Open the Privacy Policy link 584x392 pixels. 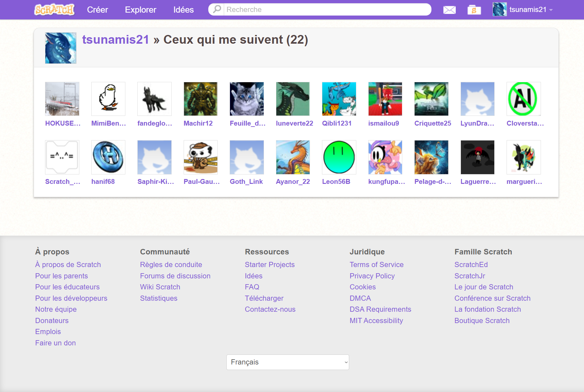[x=372, y=276]
